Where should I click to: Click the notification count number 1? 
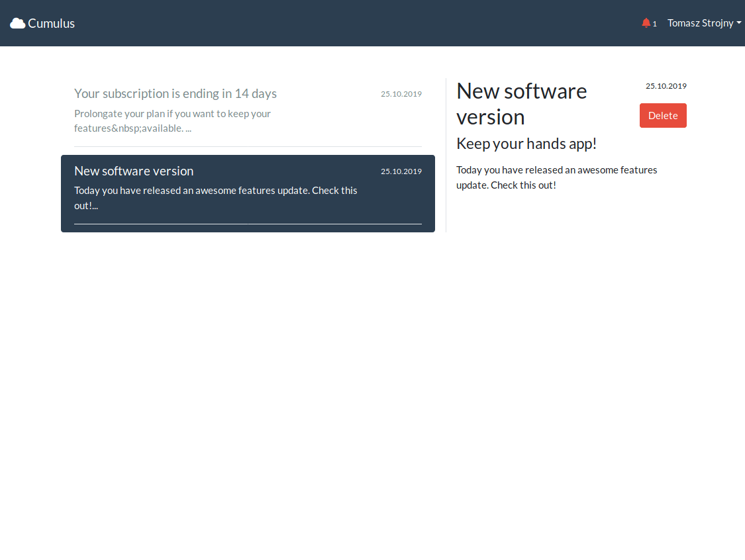tap(655, 24)
